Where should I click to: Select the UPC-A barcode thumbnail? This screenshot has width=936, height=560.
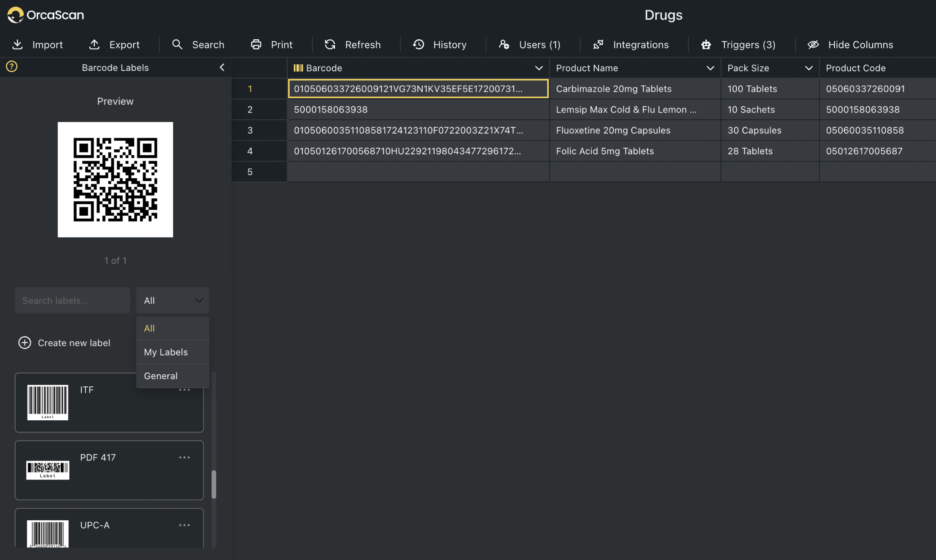(x=48, y=533)
